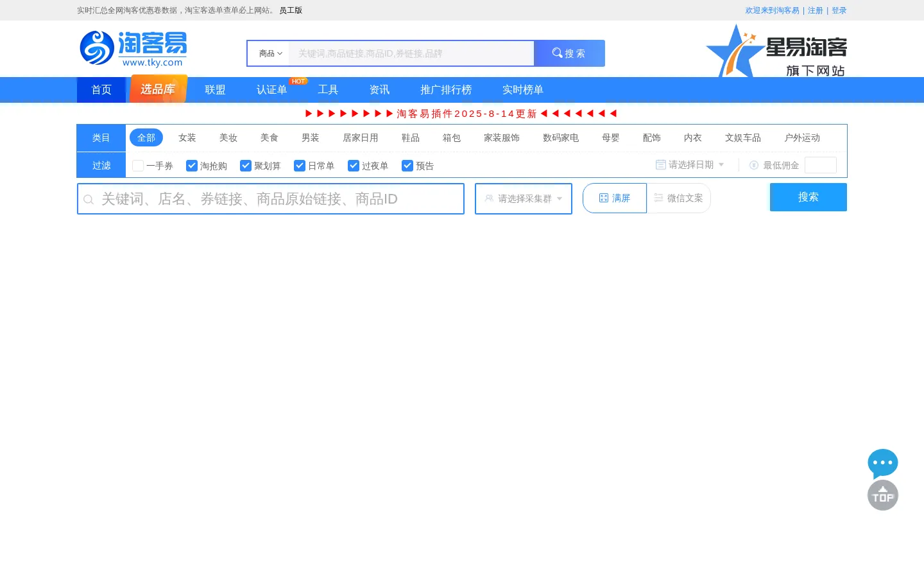
Task: Uncheck the 日常单 filter
Action: 300,166
